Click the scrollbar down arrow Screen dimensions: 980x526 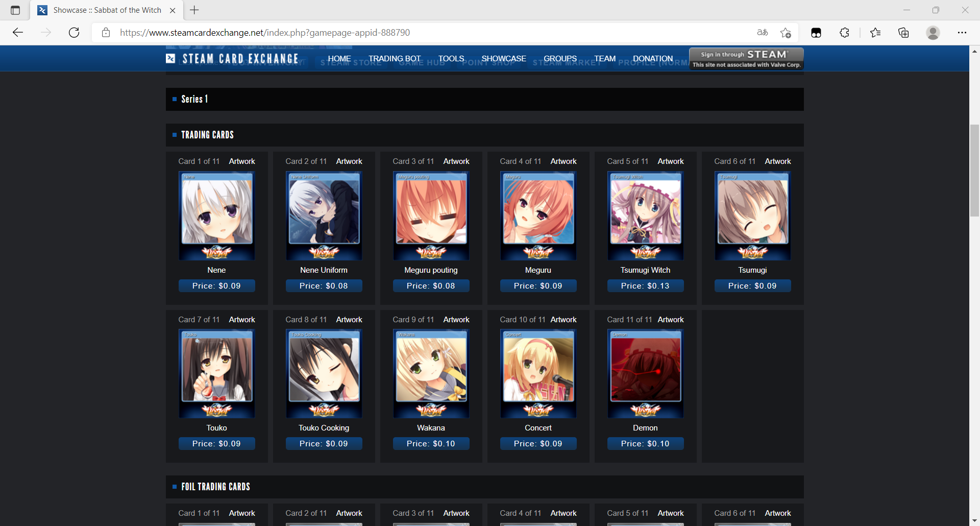pyautogui.click(x=974, y=521)
